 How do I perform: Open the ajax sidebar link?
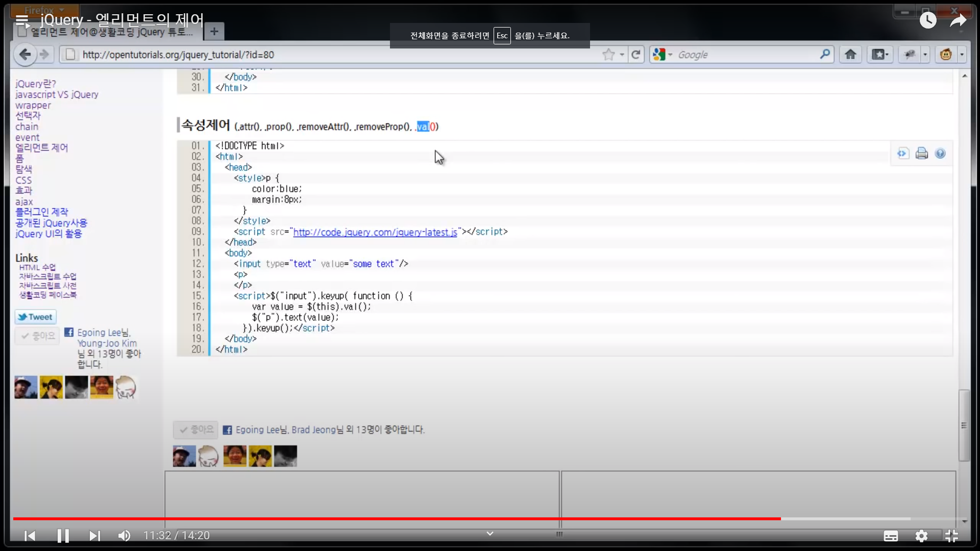pos(24,202)
